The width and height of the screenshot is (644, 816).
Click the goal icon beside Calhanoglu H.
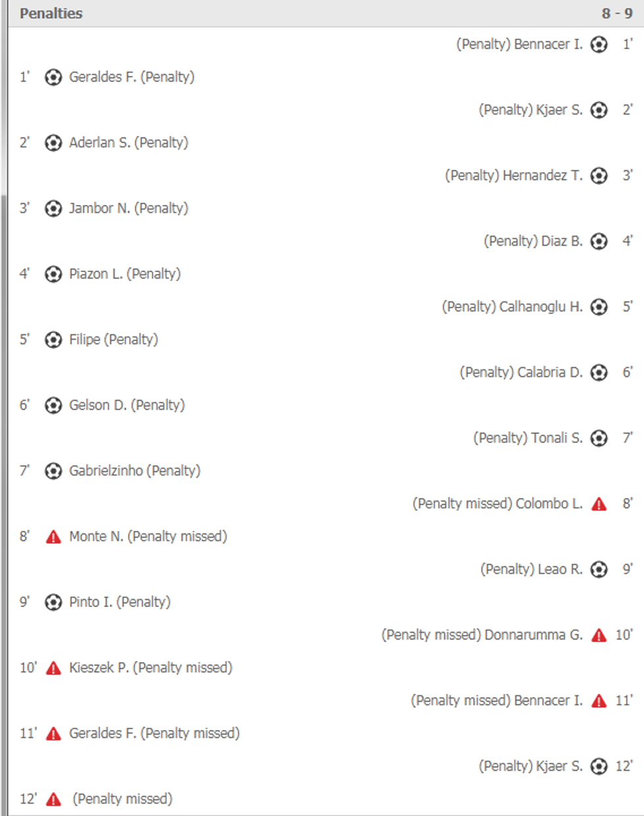[x=598, y=307]
